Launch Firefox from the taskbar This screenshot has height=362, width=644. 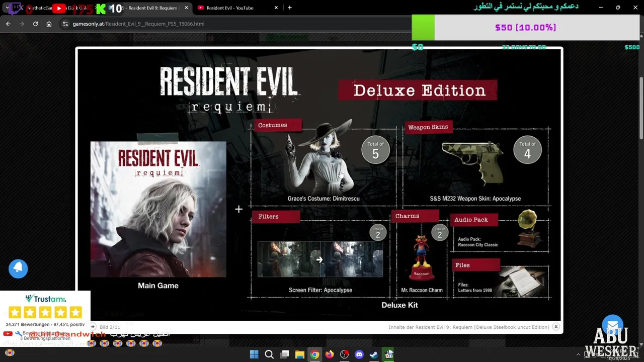pyautogui.click(x=329, y=354)
